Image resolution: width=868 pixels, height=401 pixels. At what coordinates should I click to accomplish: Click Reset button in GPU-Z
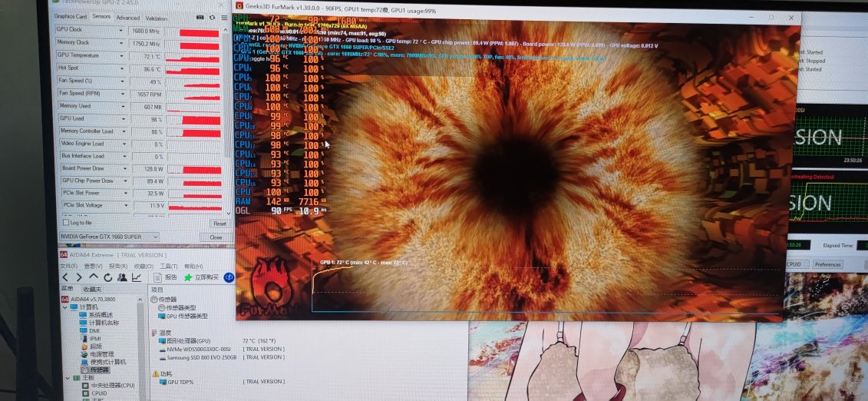point(219,224)
